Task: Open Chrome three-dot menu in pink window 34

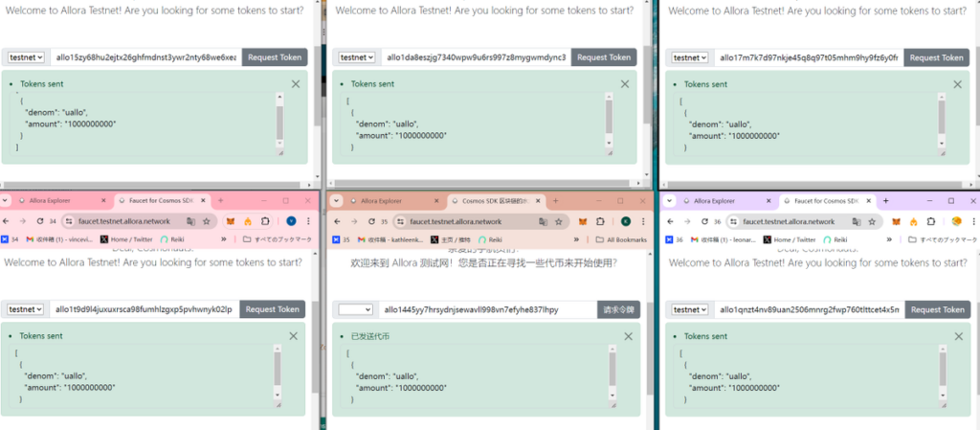Action: 308,221
